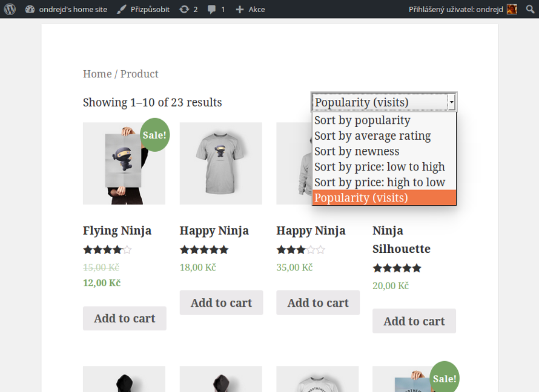Image resolution: width=539 pixels, height=392 pixels.
Task: Select the Sort by newness option
Action: 384,151
